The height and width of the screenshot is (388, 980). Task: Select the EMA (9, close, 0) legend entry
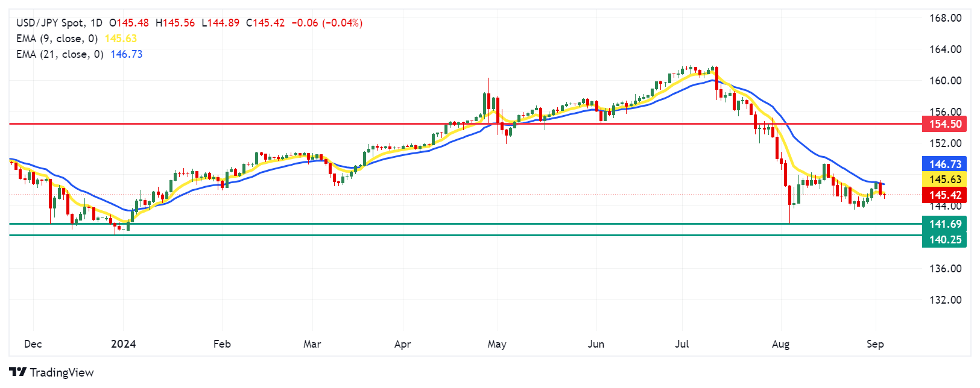(57, 39)
